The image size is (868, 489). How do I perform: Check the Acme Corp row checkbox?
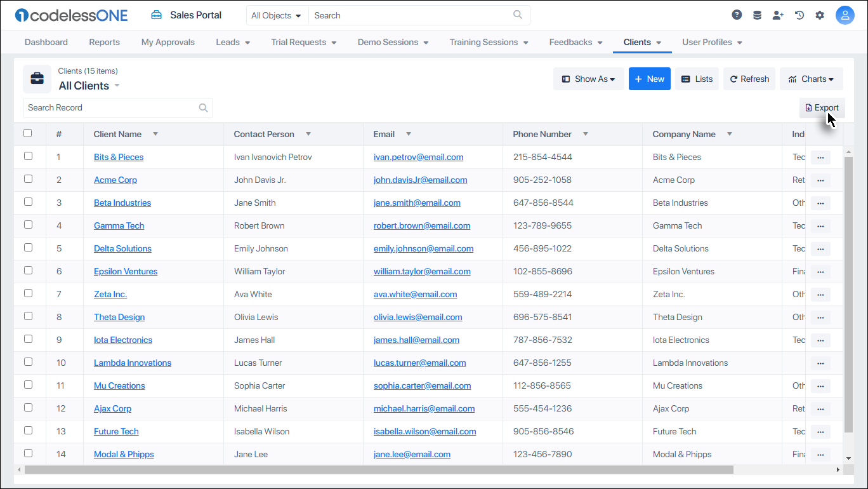click(28, 179)
